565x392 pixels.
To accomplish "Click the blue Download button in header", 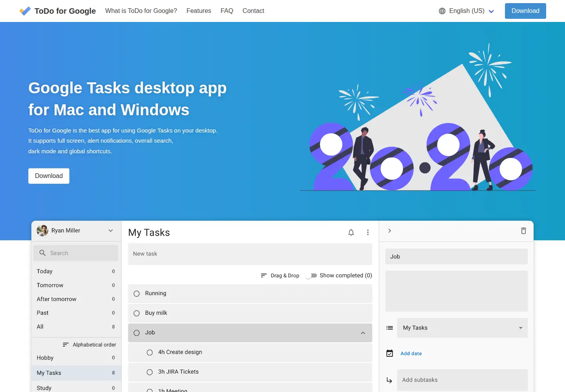I will point(525,11).
